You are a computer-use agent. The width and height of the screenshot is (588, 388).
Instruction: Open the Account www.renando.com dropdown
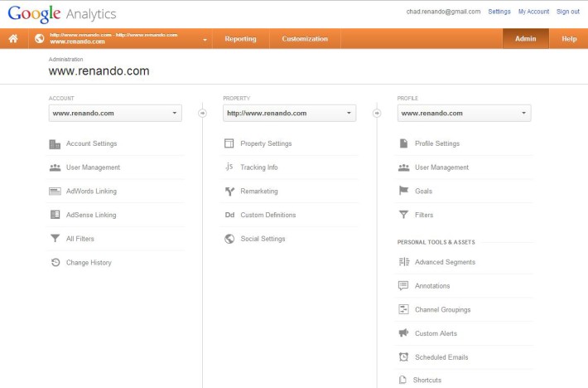click(x=115, y=113)
